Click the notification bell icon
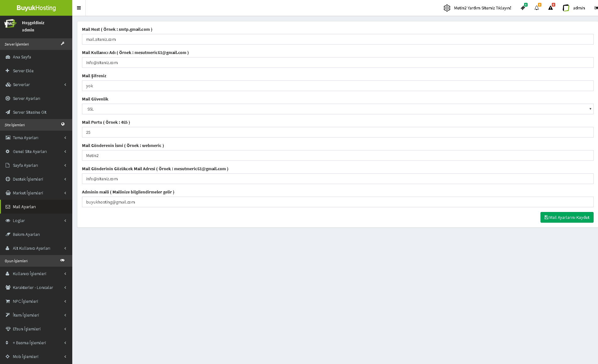Image resolution: width=598 pixels, height=364 pixels. (x=537, y=8)
